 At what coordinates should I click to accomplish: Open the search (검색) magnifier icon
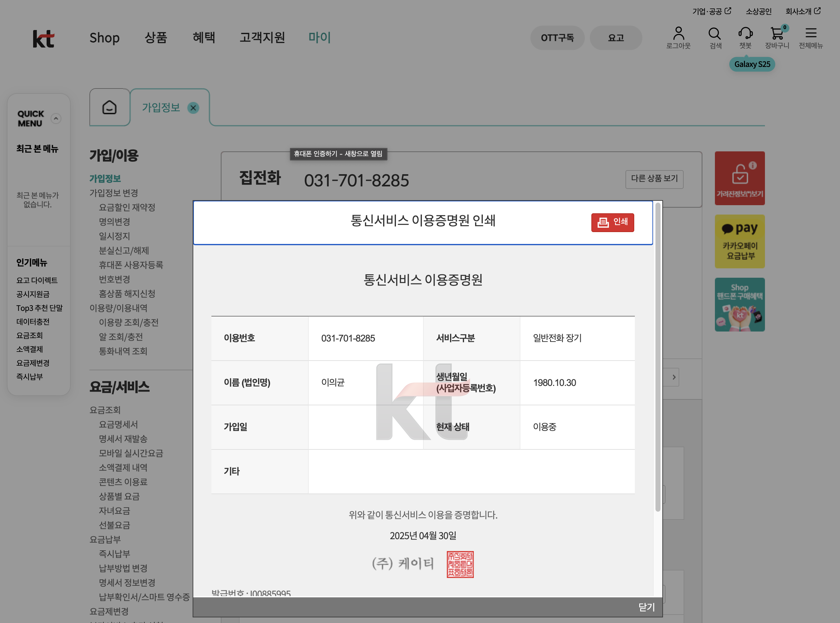point(715,38)
